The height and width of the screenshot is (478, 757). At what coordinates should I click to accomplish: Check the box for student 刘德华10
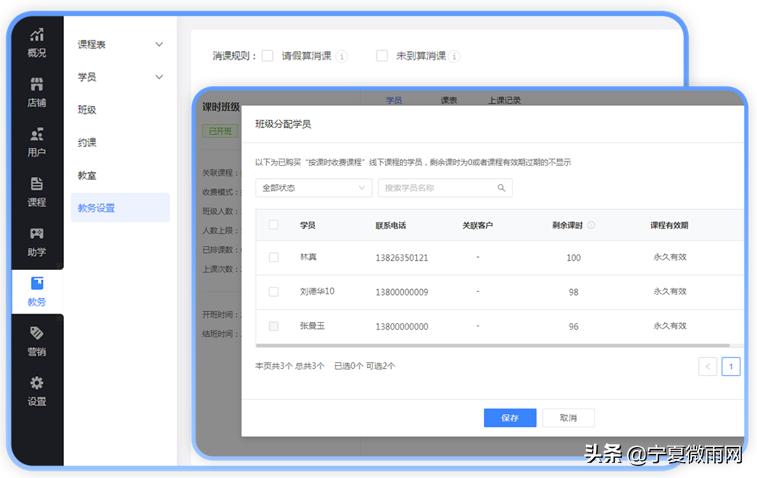click(273, 292)
